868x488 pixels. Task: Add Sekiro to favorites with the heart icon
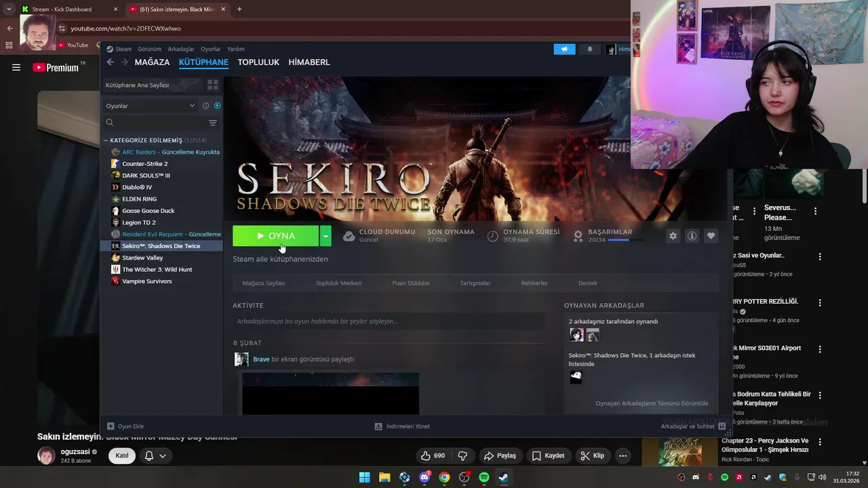pos(711,236)
